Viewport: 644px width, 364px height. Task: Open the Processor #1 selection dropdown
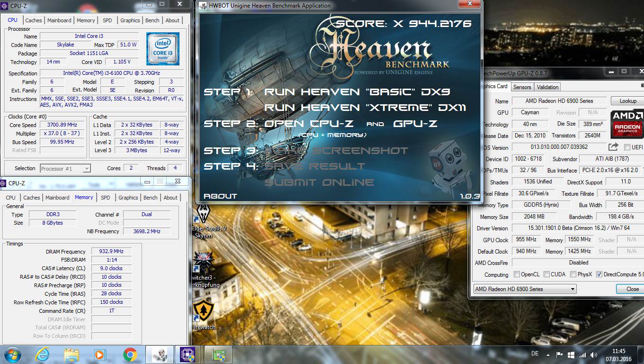65,168
